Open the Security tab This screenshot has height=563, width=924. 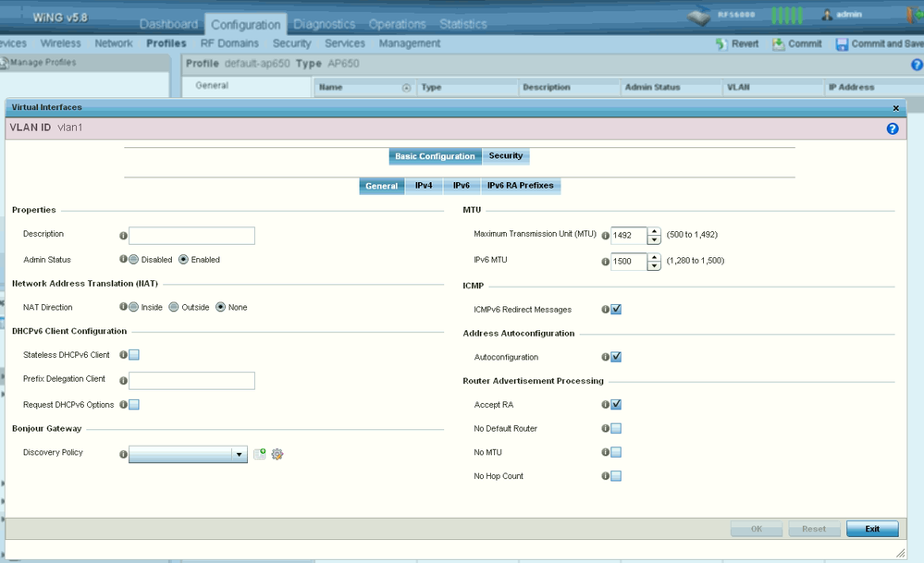(505, 156)
